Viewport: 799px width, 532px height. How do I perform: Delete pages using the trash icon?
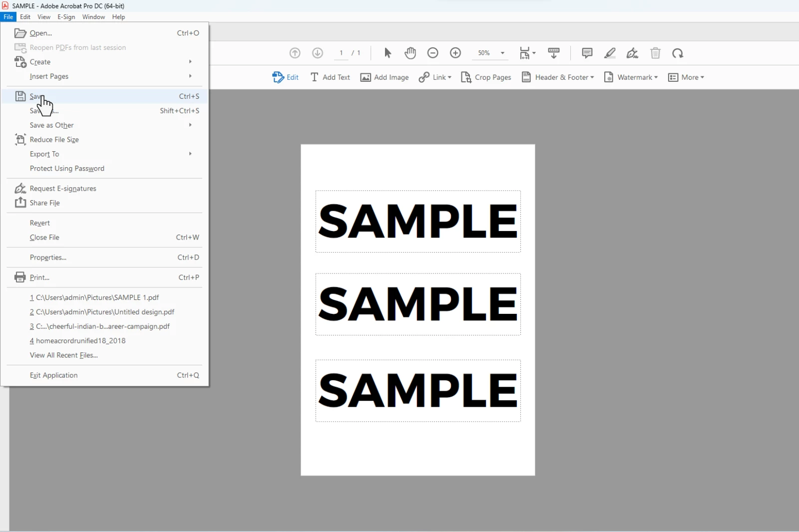point(655,53)
